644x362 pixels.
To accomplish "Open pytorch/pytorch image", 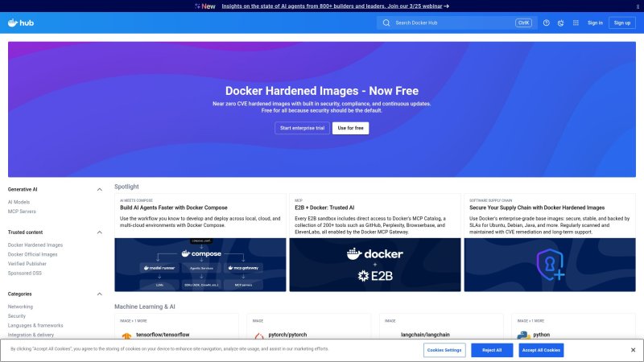I will point(287,335).
